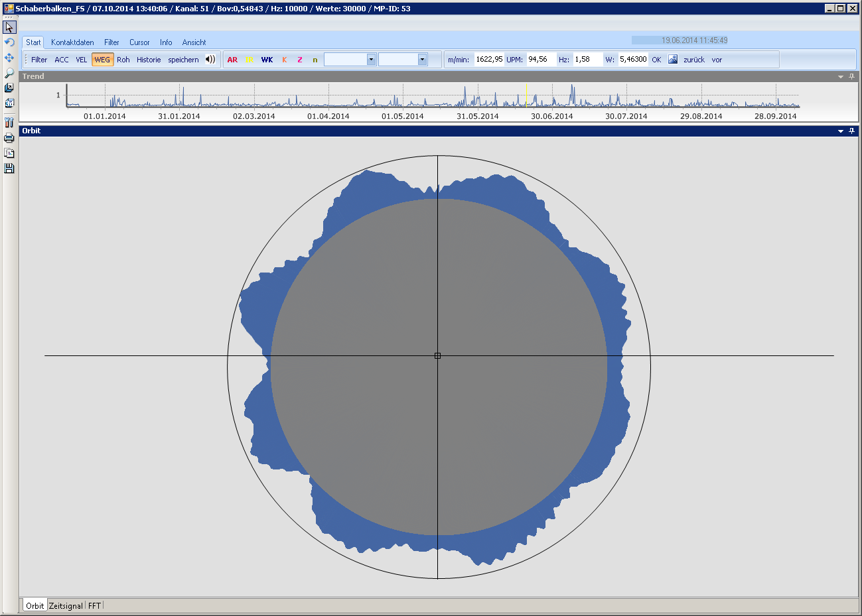Click trend date label 01.04.2014

coord(328,116)
